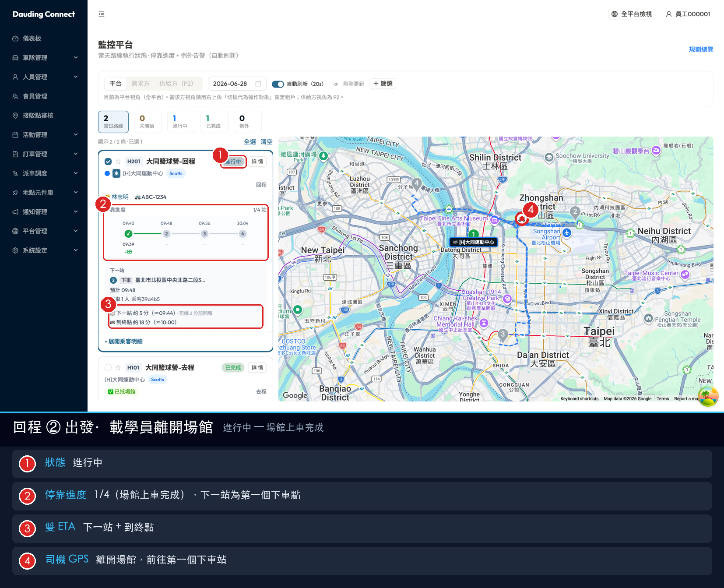Image resolution: width=724 pixels, height=588 pixels.
Task: Click the 全平台檢視 button
Action: [x=632, y=14]
